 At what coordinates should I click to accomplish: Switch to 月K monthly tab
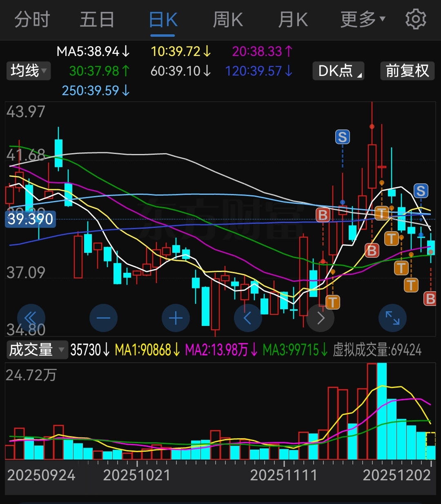tap(292, 20)
